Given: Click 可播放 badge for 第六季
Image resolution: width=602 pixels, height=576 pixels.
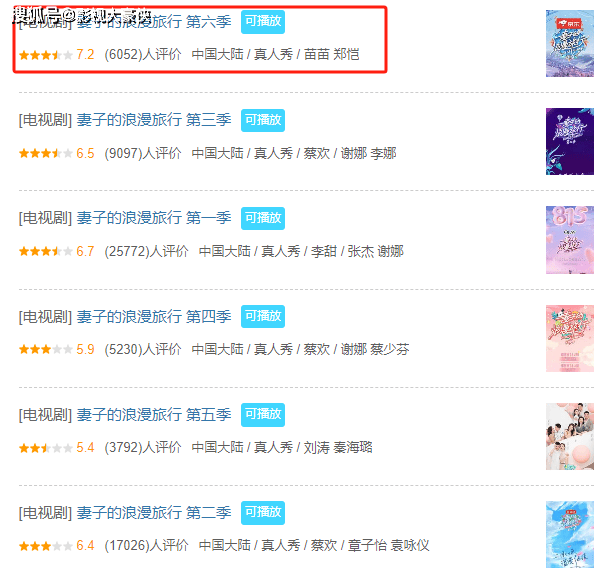Looking at the screenshot, I should click(x=263, y=22).
